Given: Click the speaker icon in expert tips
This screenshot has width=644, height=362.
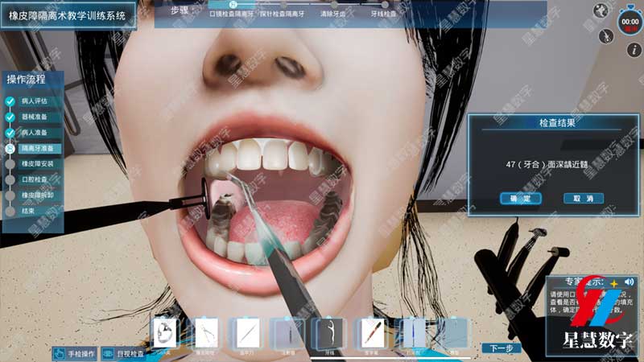Looking at the screenshot, I should pos(628,282).
